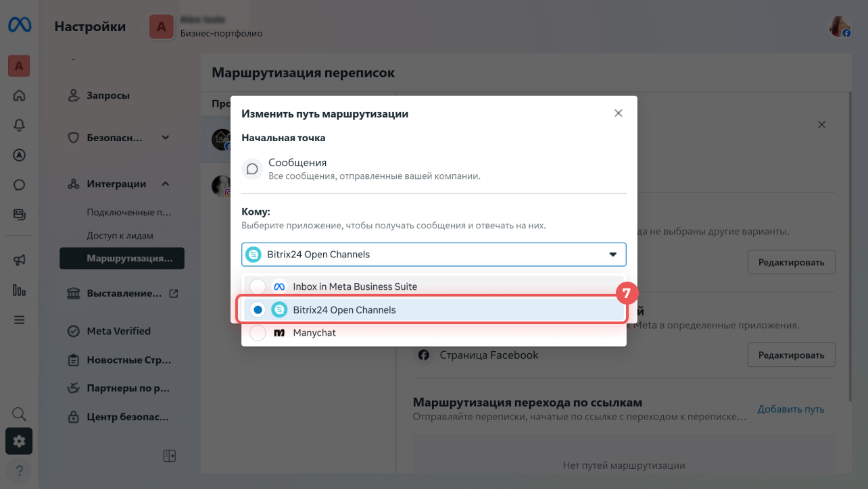Viewport: 868px width, 489px height.
Task: Click Редактировать button beside Страница Facebook
Action: click(x=791, y=355)
